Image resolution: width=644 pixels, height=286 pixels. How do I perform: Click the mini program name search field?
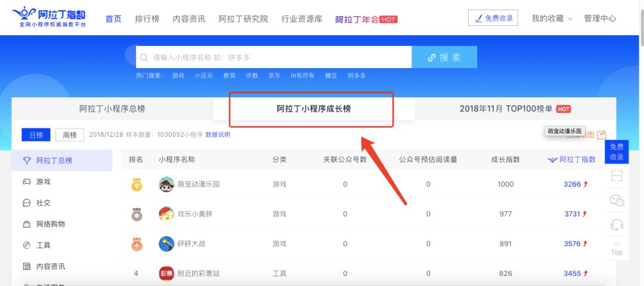(274, 57)
